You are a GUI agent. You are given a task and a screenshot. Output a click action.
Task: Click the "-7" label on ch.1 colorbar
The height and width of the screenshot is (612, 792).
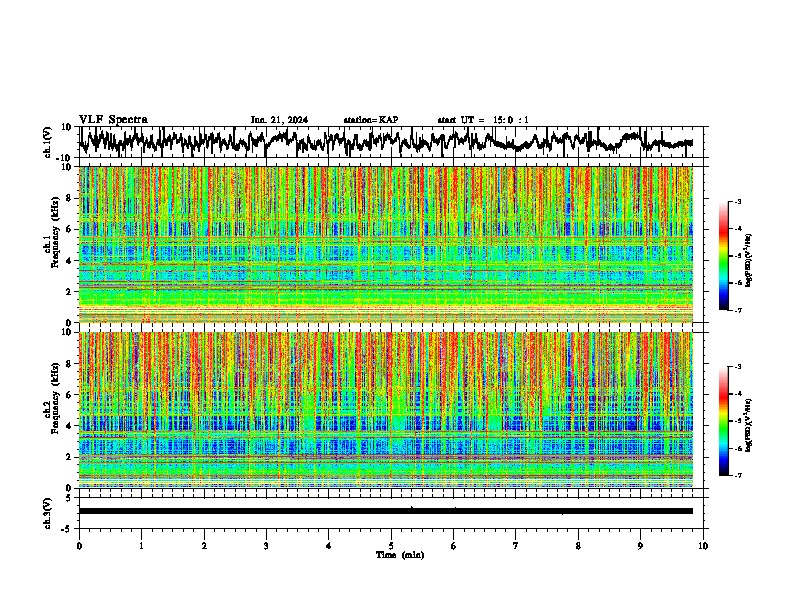[737, 310]
